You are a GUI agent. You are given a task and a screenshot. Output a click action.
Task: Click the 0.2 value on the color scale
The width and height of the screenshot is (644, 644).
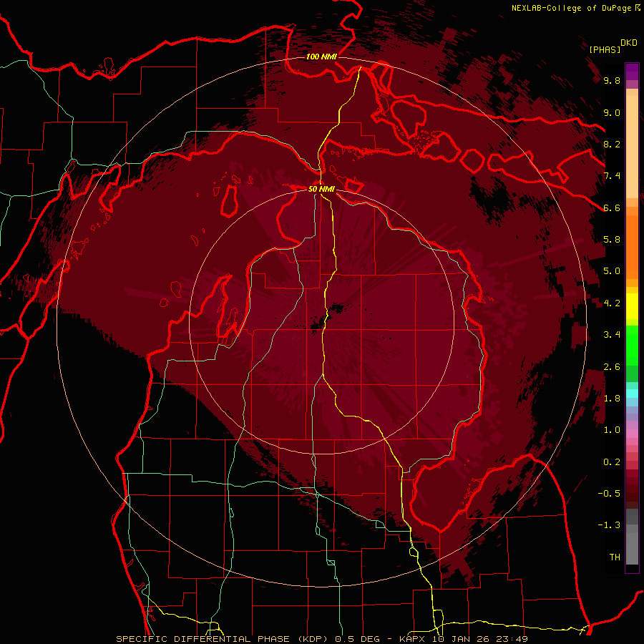click(x=612, y=462)
